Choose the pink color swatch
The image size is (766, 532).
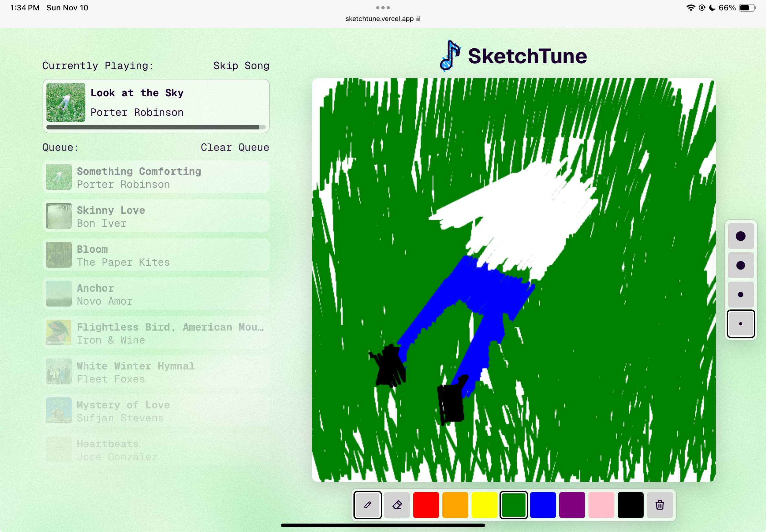click(601, 505)
